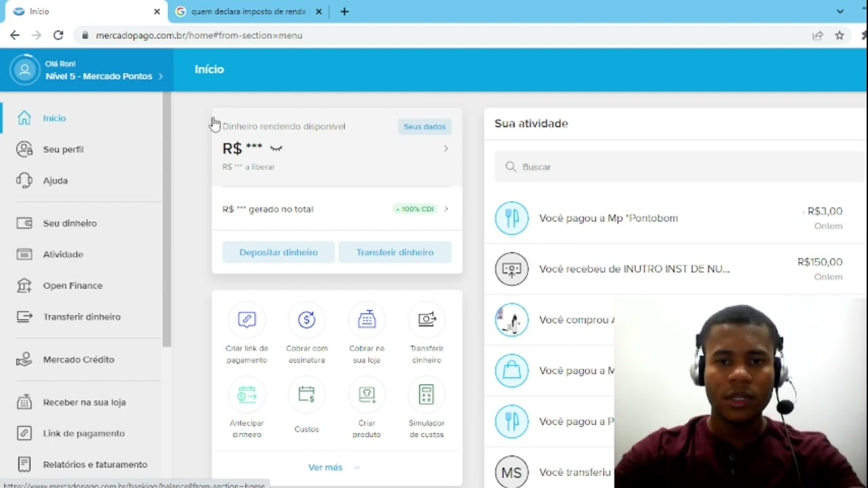Open Você comprou activity row
The height and width of the screenshot is (488, 868).
pos(549,320)
